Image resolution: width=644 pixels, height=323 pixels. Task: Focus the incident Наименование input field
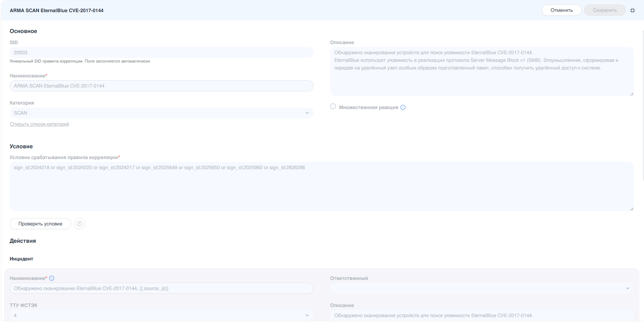tap(161, 288)
